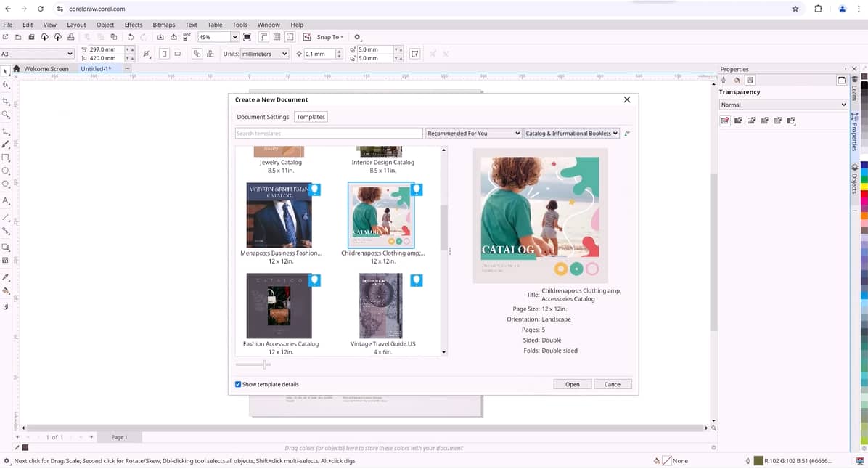Select the Zoom tool in toolbox
The width and height of the screenshot is (868, 469).
(6, 115)
